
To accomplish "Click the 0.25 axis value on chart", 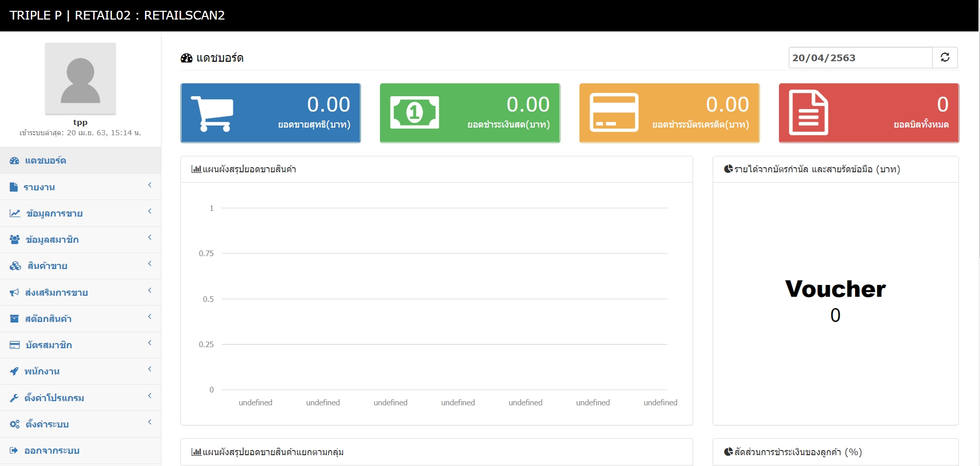I will pyautogui.click(x=206, y=344).
